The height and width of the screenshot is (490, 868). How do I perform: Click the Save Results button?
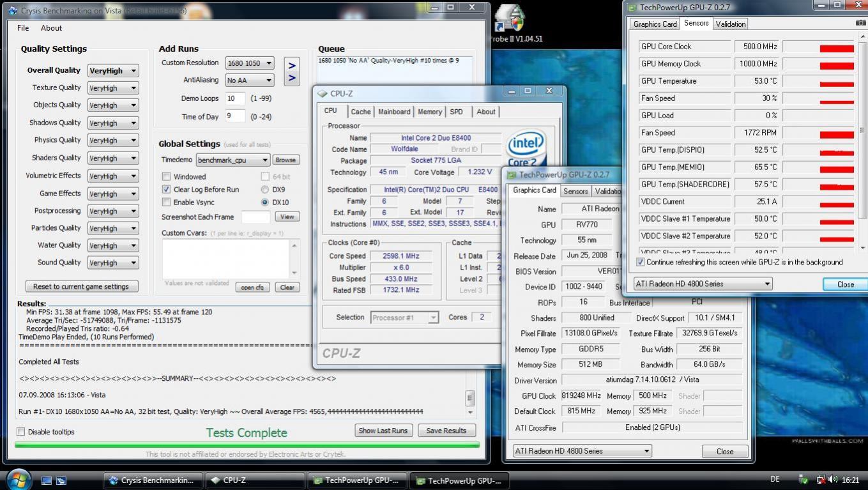[446, 431]
